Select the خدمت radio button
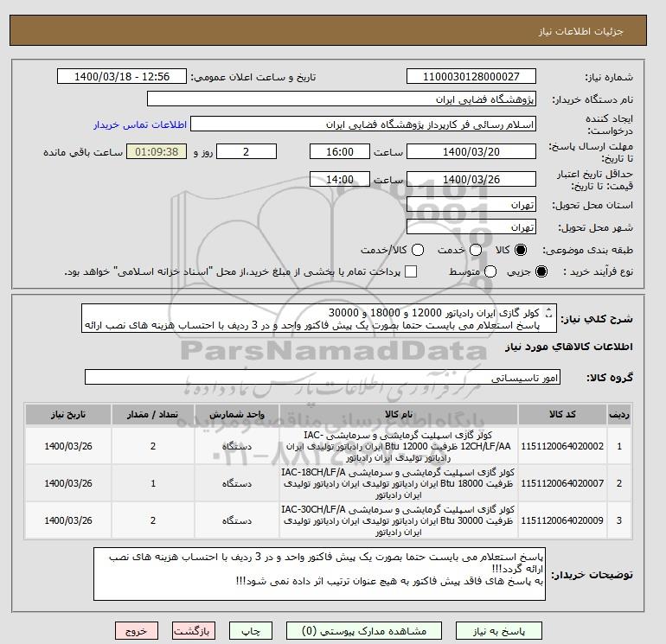The width and height of the screenshot is (666, 644). [476, 250]
